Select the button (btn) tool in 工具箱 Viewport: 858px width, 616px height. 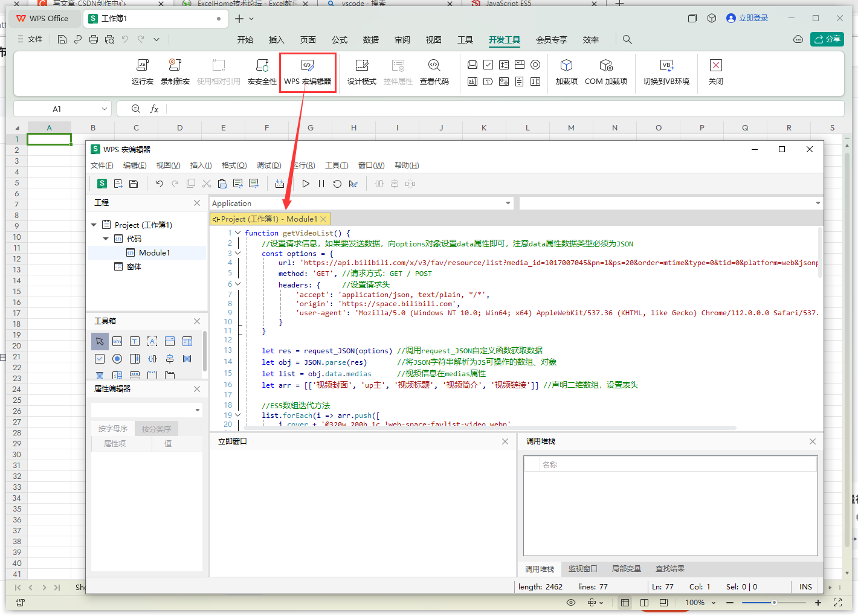[117, 341]
